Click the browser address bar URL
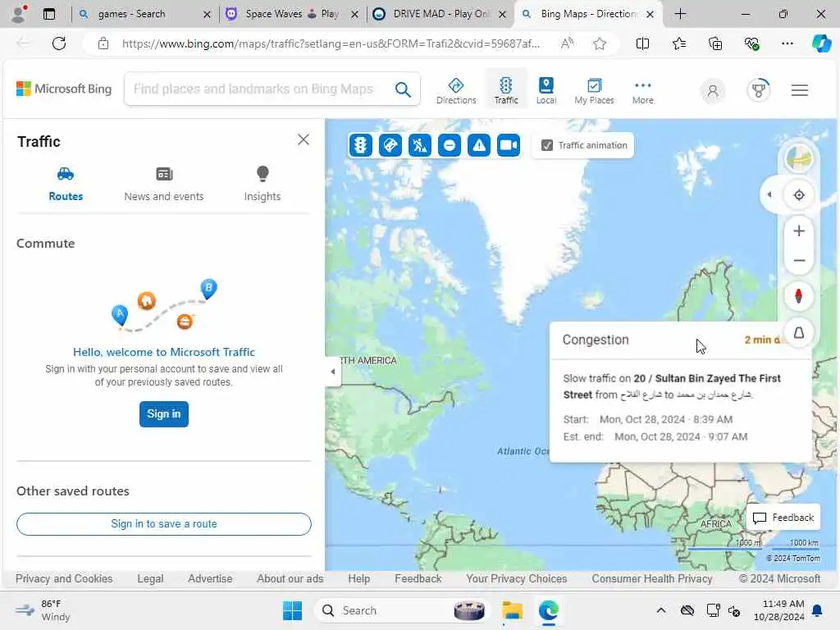This screenshot has height=630, width=840. point(331,43)
